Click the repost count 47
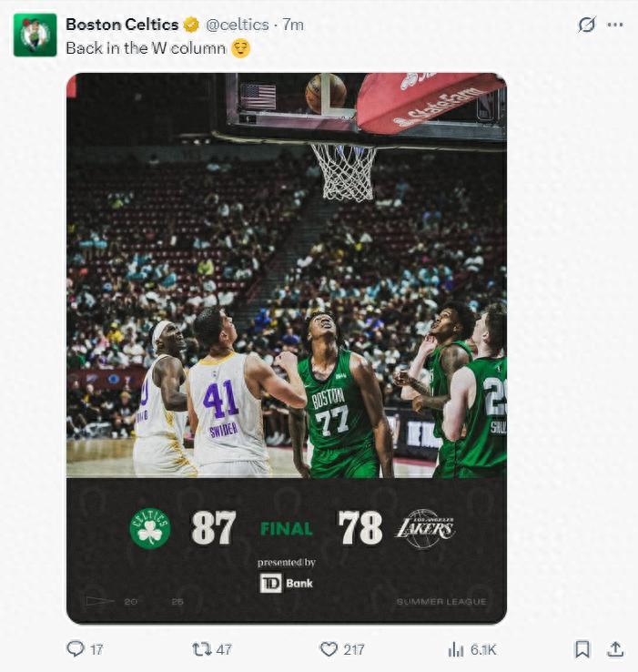This screenshot has height=672, width=638. coord(224,649)
